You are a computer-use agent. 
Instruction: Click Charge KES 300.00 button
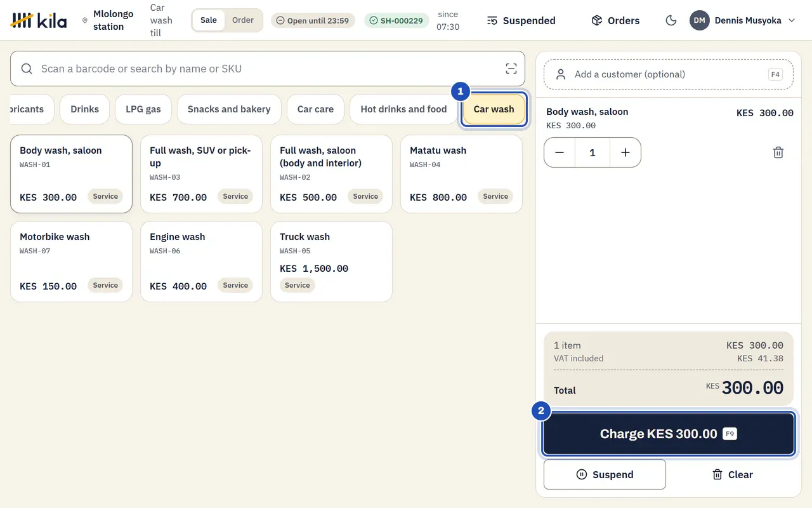click(x=669, y=434)
